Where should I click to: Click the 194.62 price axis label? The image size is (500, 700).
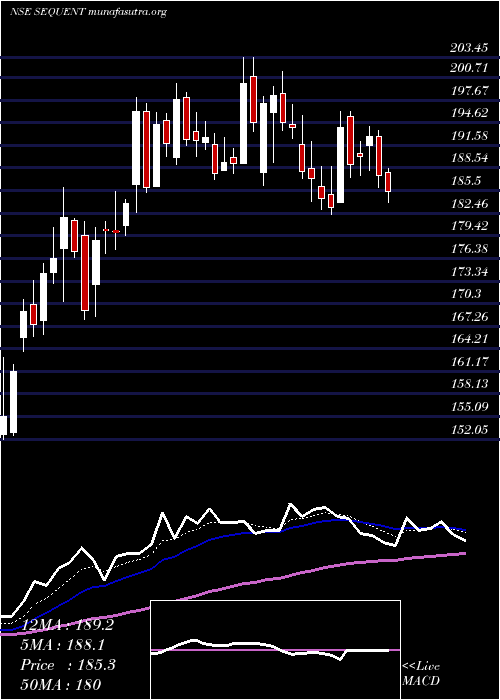coord(469,113)
